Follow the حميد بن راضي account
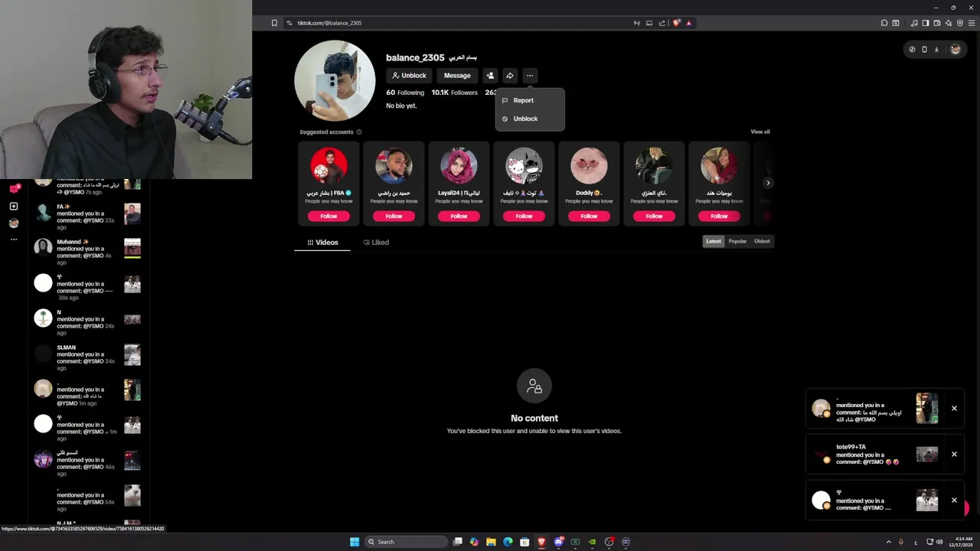Screen dimensions: 980x551 (394, 216)
